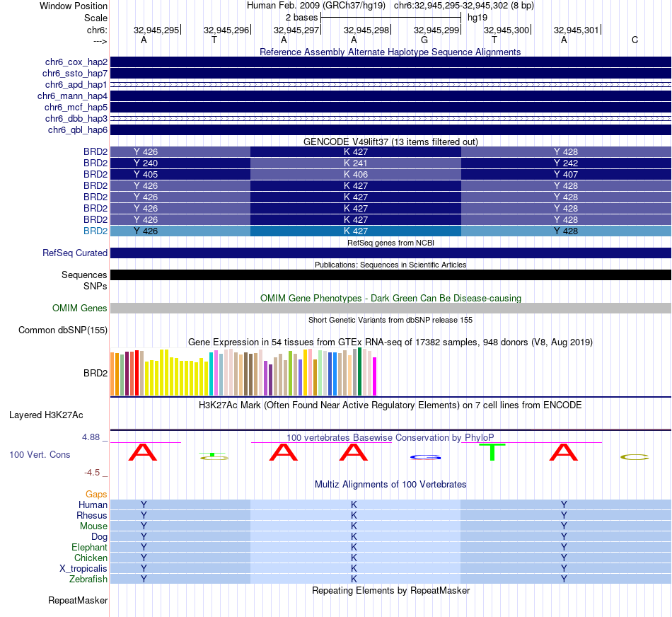The image size is (672, 617).
Task: Open the H3K27Ac Mark track title
Action: [390, 405]
